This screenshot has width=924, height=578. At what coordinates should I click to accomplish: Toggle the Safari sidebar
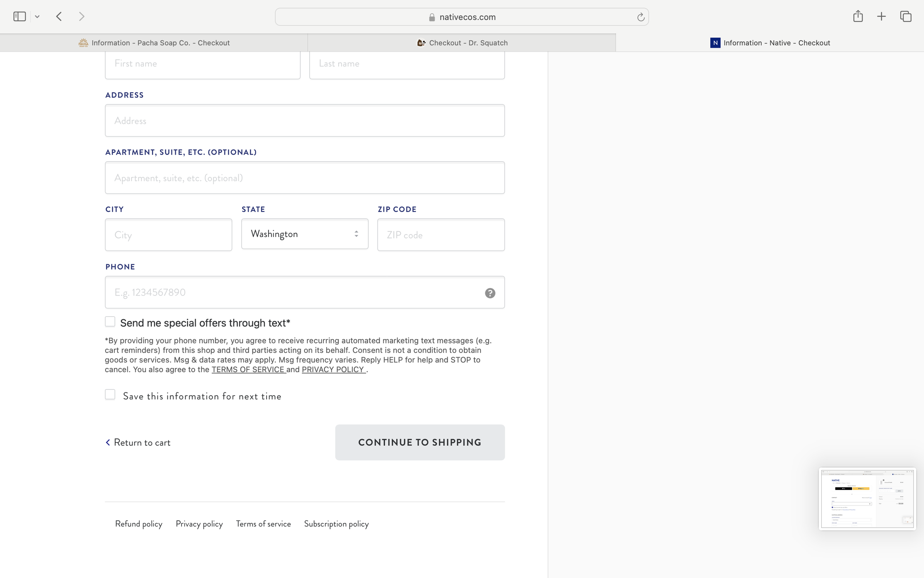coord(19,16)
